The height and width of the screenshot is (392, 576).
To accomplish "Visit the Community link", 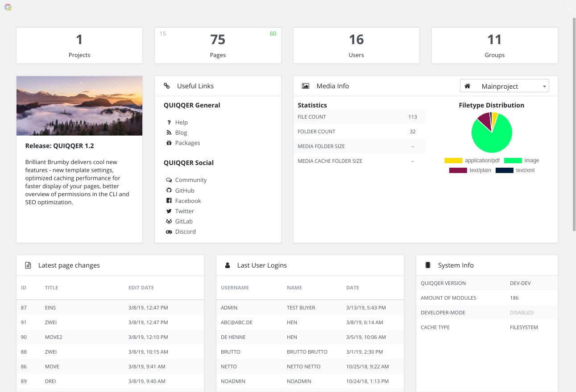I will coord(191,180).
